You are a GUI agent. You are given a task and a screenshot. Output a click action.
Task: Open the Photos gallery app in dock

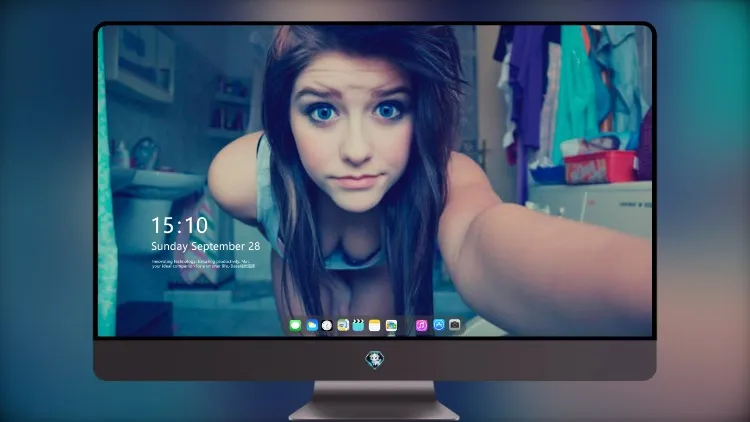tap(391, 325)
